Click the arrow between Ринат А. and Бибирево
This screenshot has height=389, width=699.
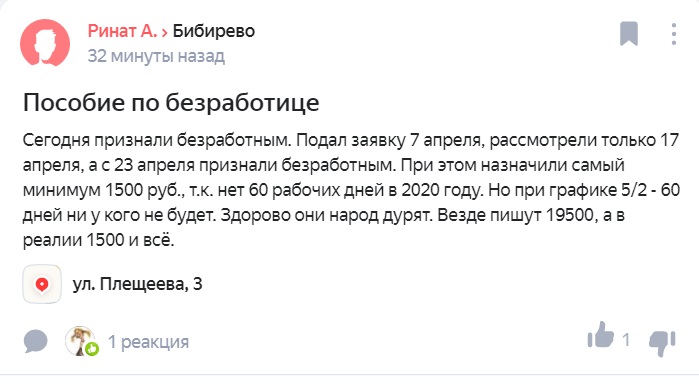tap(165, 32)
